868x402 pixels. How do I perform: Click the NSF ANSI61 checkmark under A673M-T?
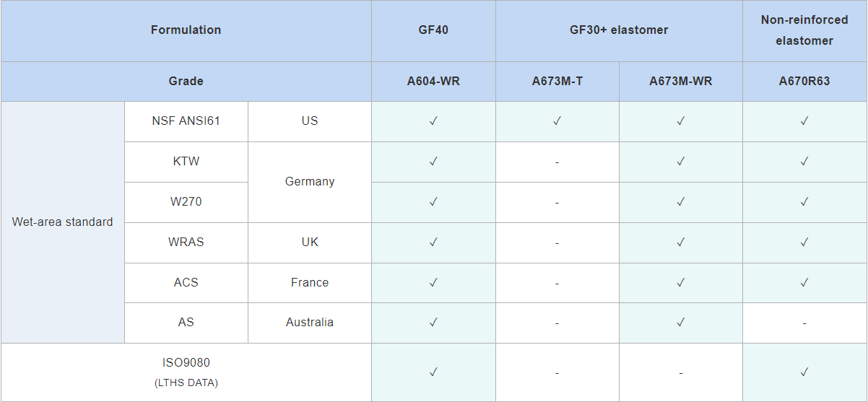tap(557, 121)
